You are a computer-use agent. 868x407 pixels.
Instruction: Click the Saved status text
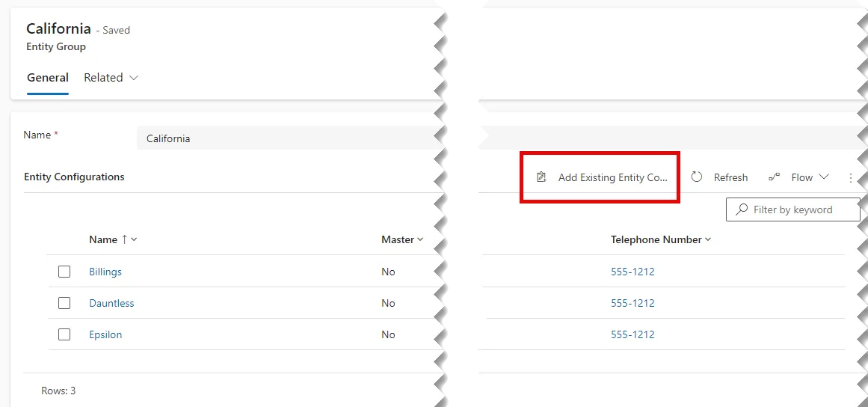coord(116,31)
